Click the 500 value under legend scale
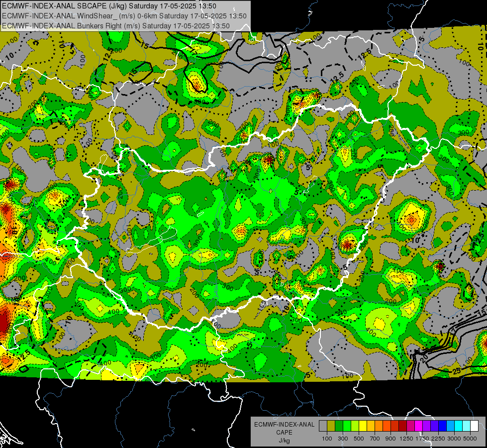This screenshot has height=448, width=487. click(x=359, y=439)
